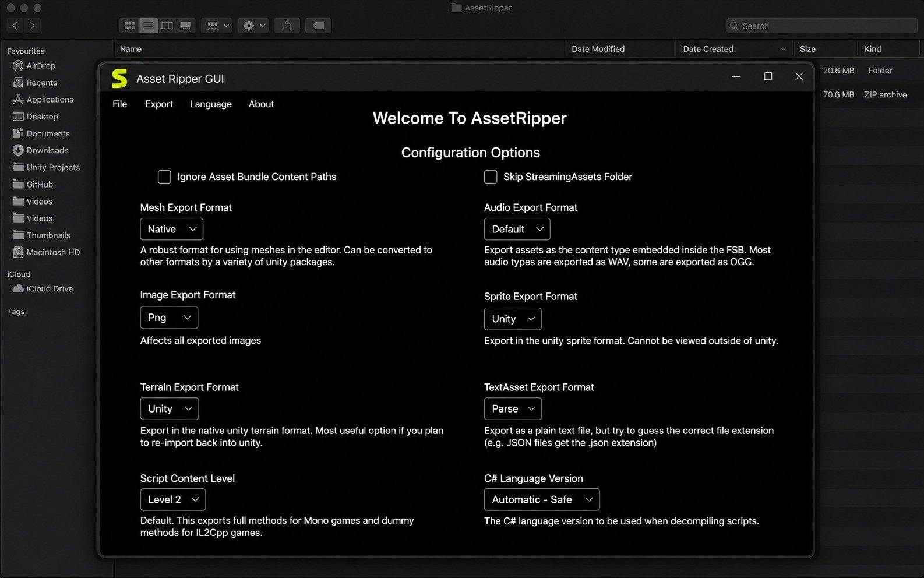Close the Asset Ripper GUI window

click(x=799, y=76)
